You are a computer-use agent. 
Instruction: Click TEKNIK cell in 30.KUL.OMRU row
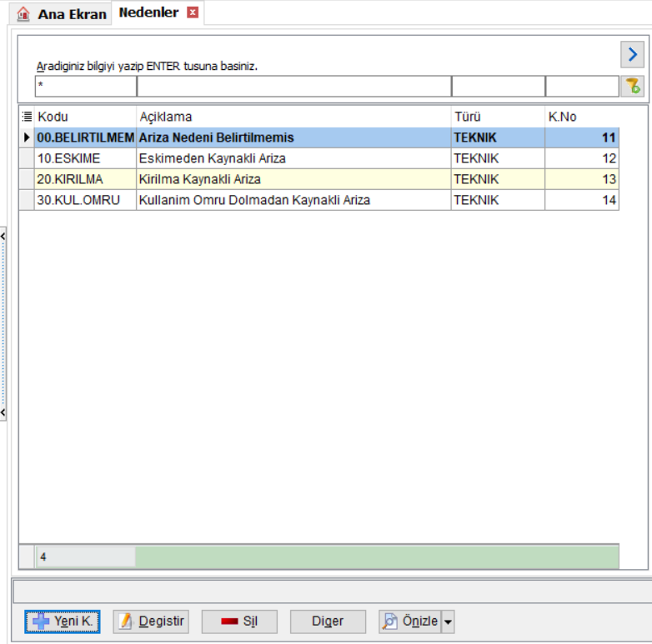click(x=498, y=200)
